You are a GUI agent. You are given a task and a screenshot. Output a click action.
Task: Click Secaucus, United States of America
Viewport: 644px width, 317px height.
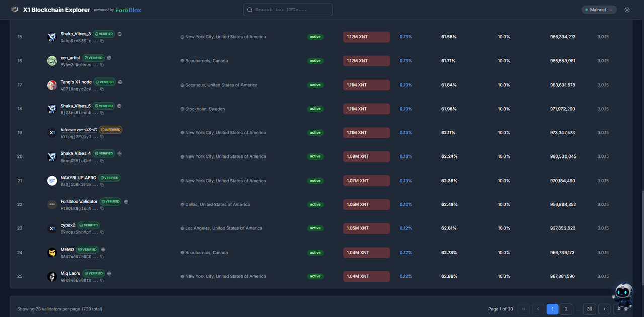(221, 85)
